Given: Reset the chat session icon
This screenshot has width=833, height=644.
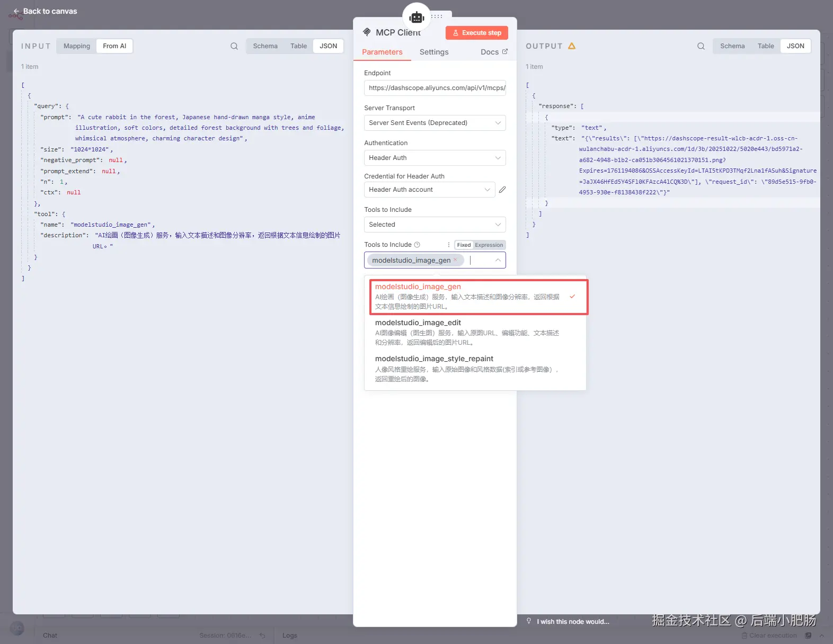Looking at the screenshot, I should coord(262,635).
